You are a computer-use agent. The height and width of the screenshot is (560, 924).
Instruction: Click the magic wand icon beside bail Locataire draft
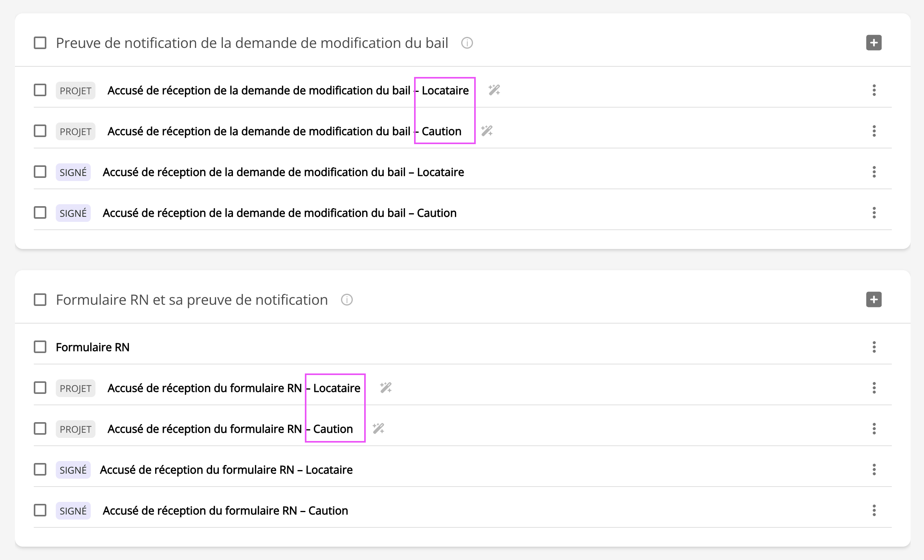(x=494, y=90)
